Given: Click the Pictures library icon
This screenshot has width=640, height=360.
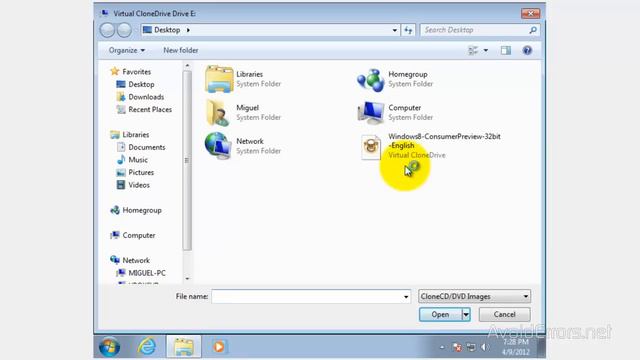Looking at the screenshot, I should 121,172.
